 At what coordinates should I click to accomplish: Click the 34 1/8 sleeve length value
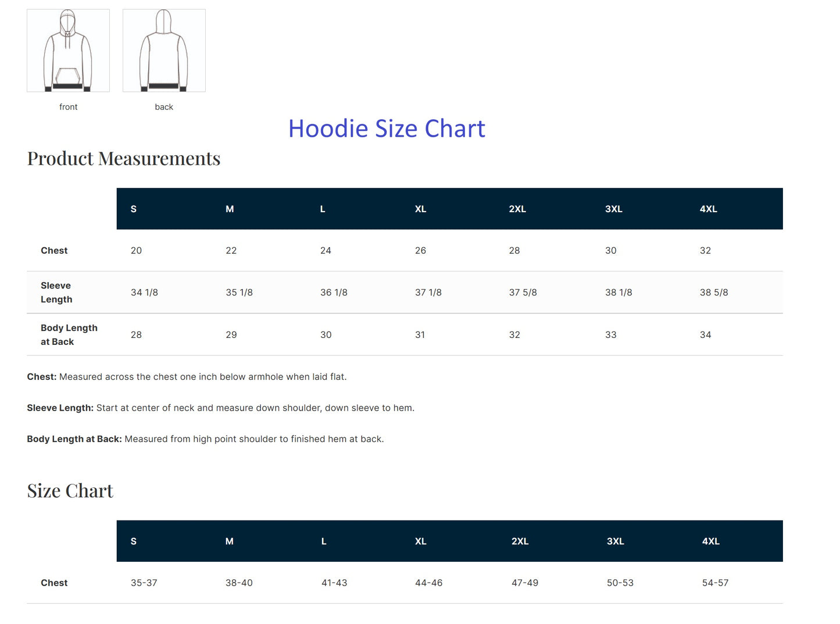[x=144, y=293]
